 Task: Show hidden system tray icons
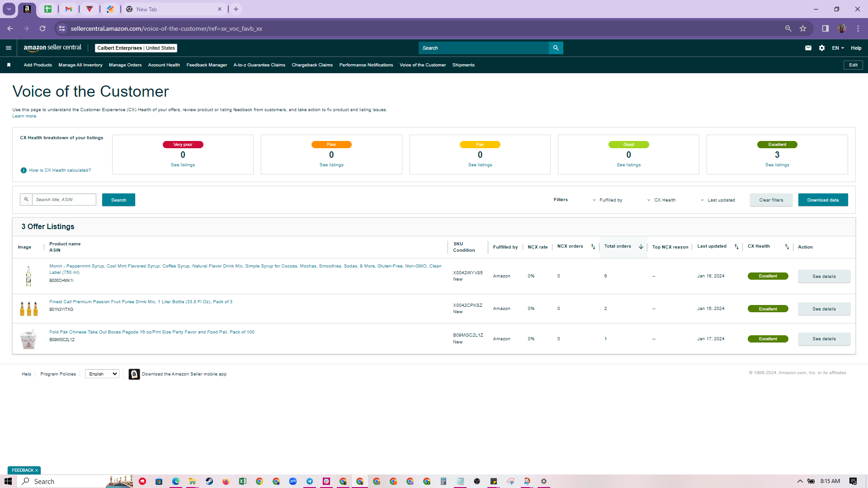coord(800,481)
